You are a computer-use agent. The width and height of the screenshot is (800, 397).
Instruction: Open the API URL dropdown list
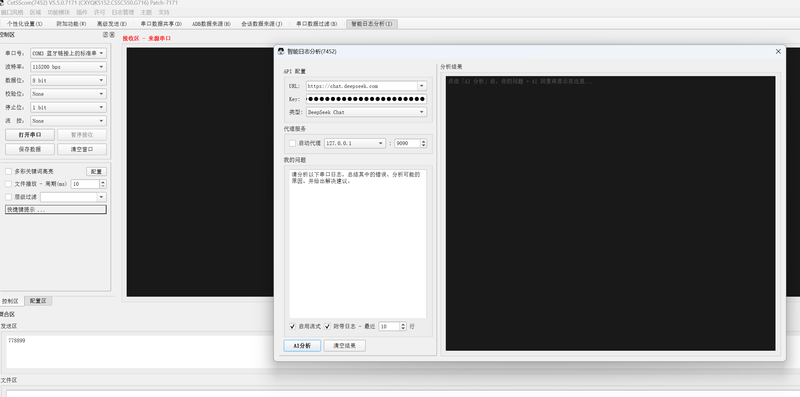(x=422, y=86)
